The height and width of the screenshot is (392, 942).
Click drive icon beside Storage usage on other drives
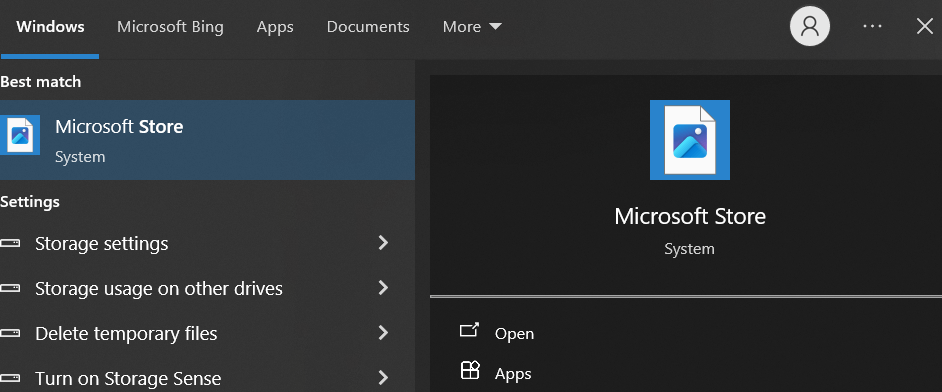pyautogui.click(x=10, y=289)
